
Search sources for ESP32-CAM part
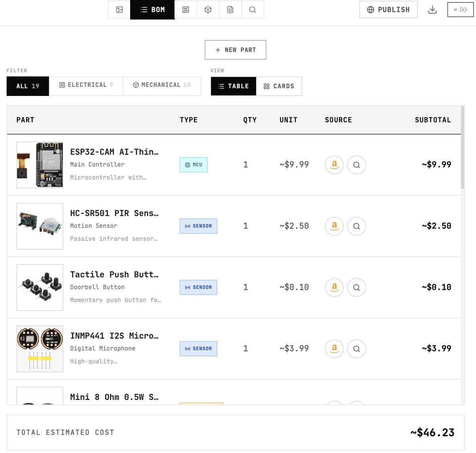(357, 165)
